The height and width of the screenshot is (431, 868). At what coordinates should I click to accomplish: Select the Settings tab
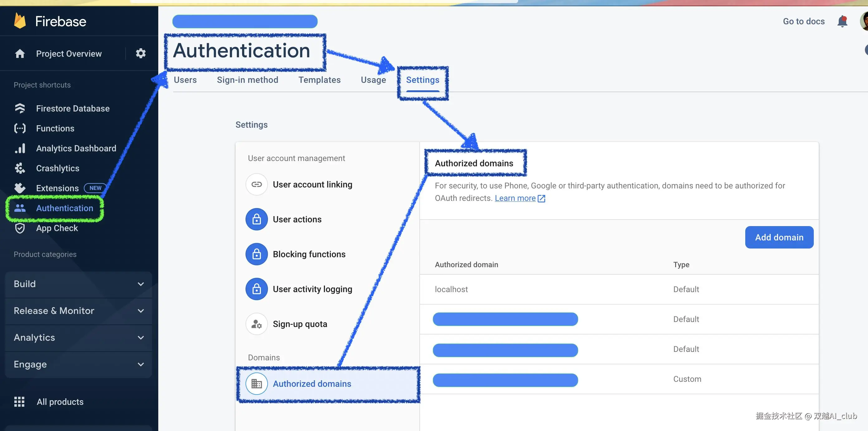point(422,80)
